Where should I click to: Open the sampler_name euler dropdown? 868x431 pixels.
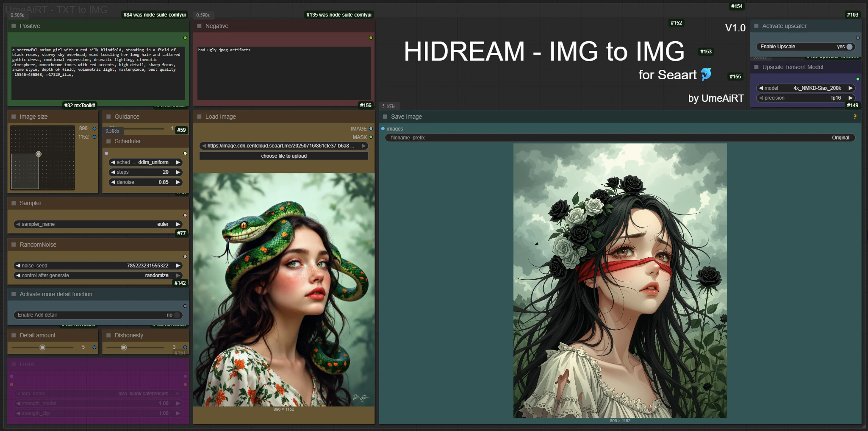click(98, 224)
